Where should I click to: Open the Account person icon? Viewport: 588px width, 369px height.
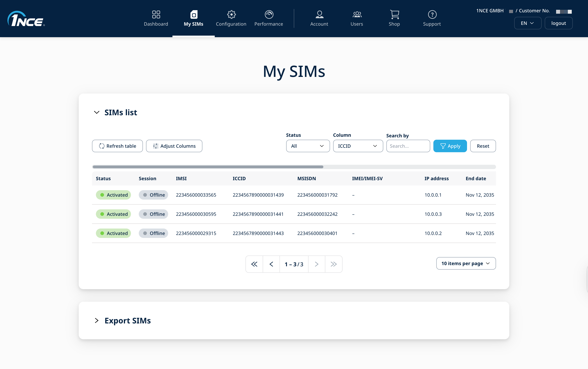(x=319, y=14)
